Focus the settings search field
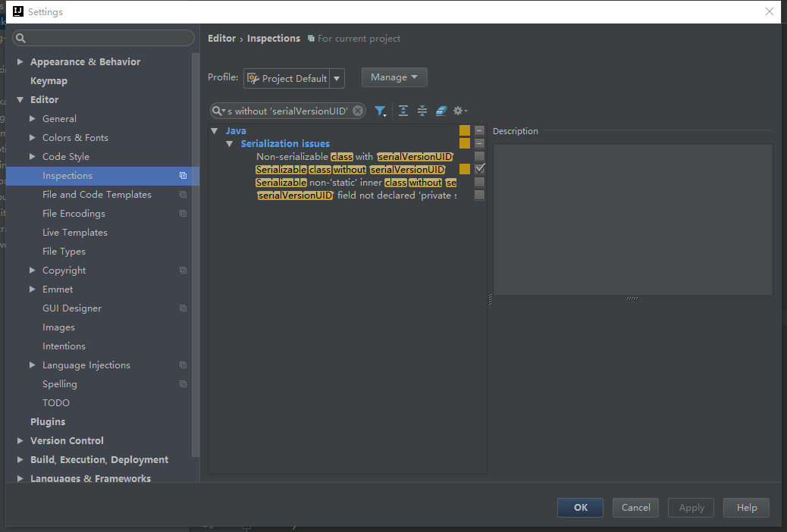The height and width of the screenshot is (532, 787). coord(103,38)
